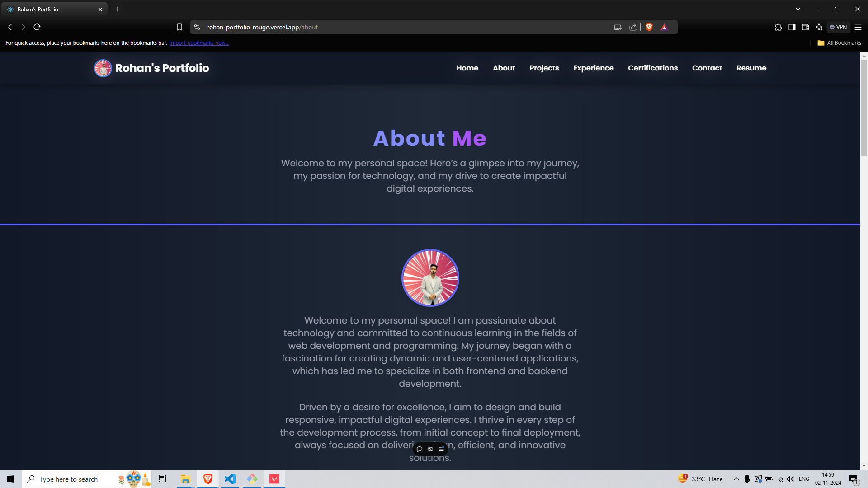Show hidden system tray icons

pos(736,479)
